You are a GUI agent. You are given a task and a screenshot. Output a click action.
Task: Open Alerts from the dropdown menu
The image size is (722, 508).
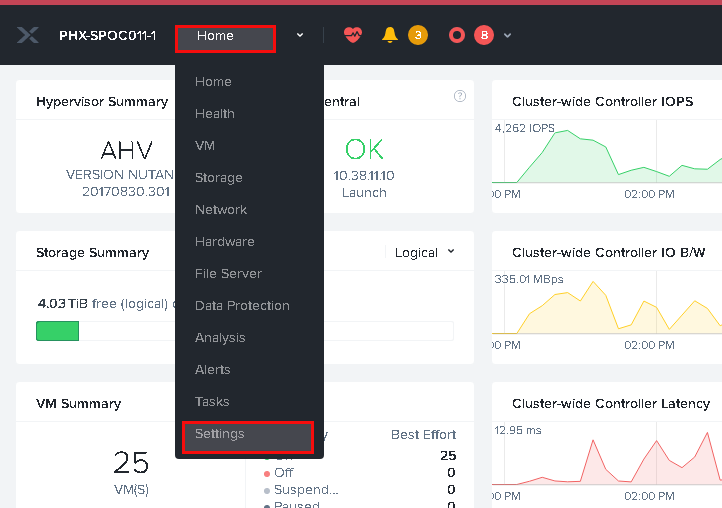(x=213, y=369)
